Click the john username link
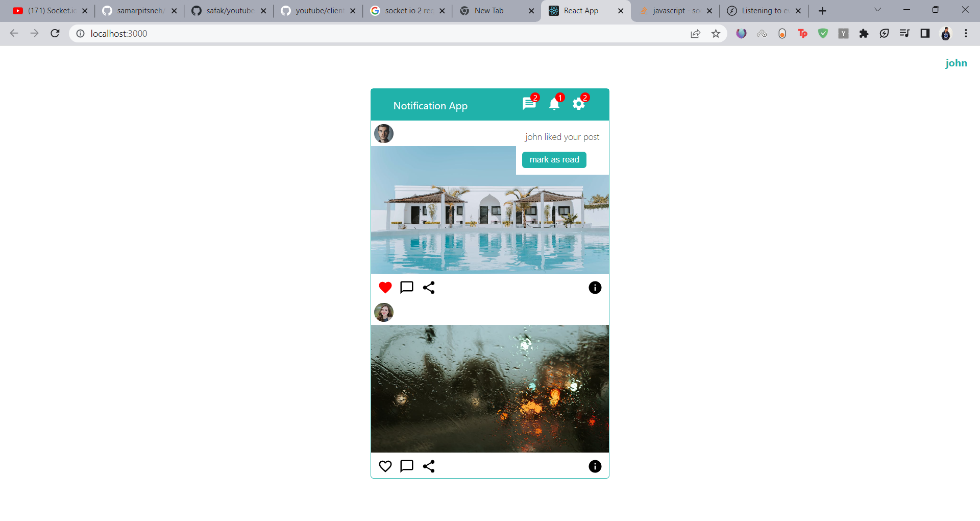The image size is (980, 521). point(955,63)
